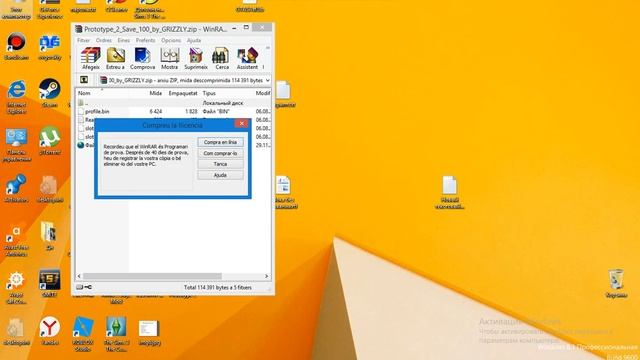Open the Fitxer menu in WinRAR
The image size is (640, 360).
pyautogui.click(x=83, y=40)
